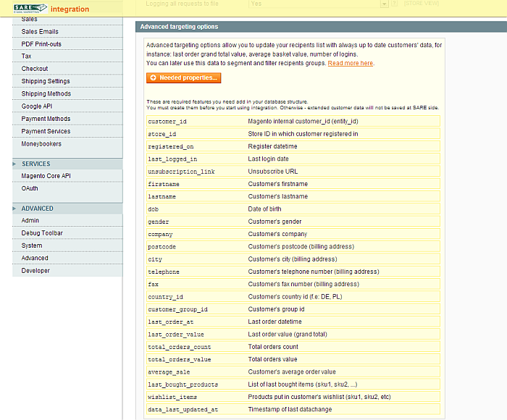Click the average_sale property
507x420 pixels.
[169, 372]
